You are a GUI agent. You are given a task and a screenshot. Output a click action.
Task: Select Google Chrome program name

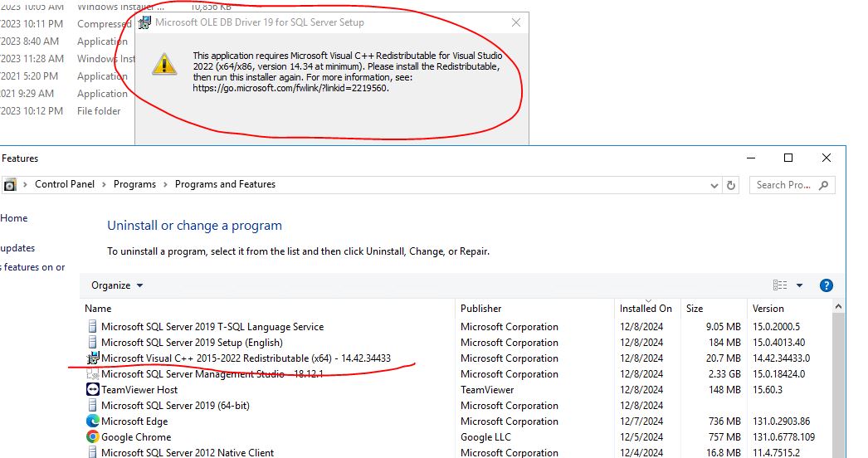tap(136, 437)
